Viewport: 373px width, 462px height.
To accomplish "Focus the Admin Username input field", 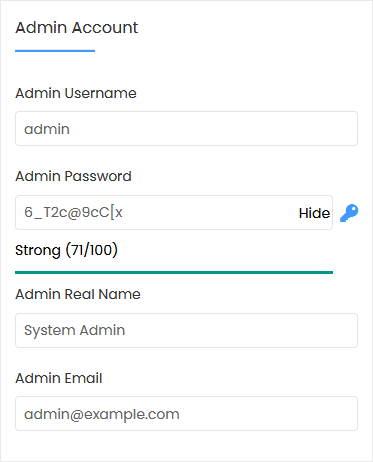I will [186, 129].
